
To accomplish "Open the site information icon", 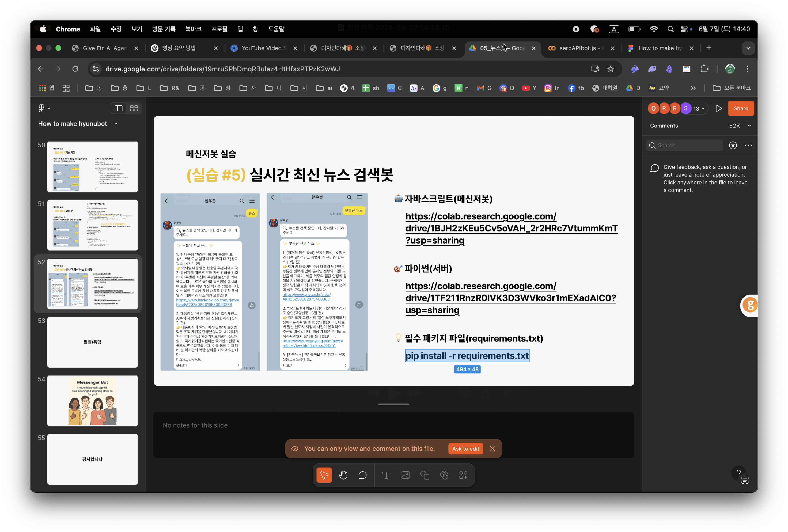I will pyautogui.click(x=96, y=69).
